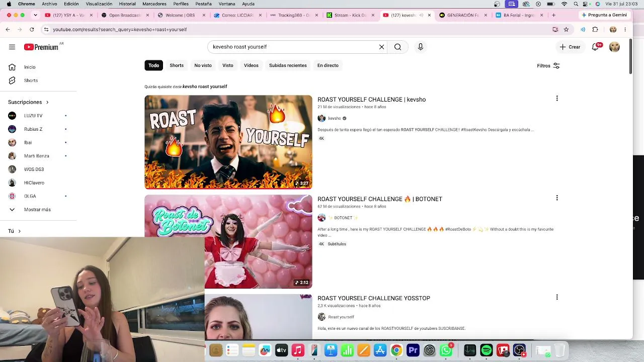The height and width of the screenshot is (362, 644).
Task: Select the Visto filter chip
Action: 228,65
